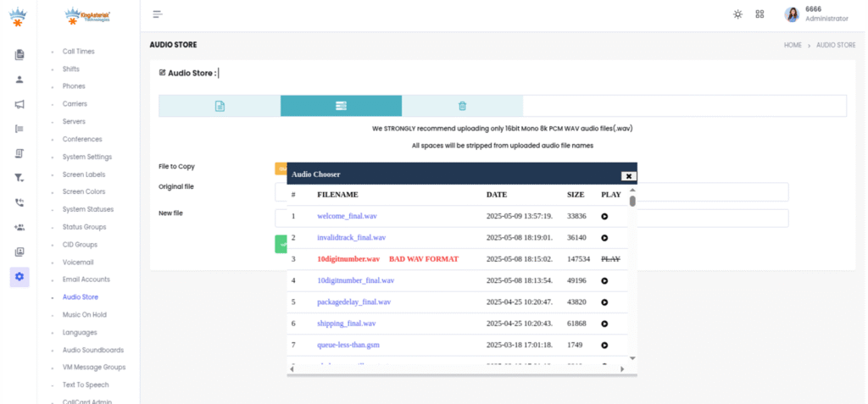Open the apps grid icon in header
This screenshot has height=404, width=868.
(x=759, y=14)
